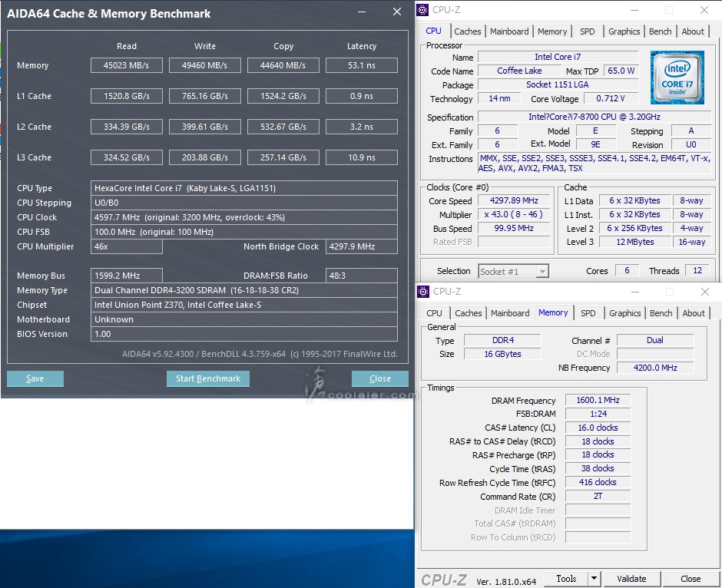Open the Caches tab in the CPU-Z Timings window

[x=469, y=313]
